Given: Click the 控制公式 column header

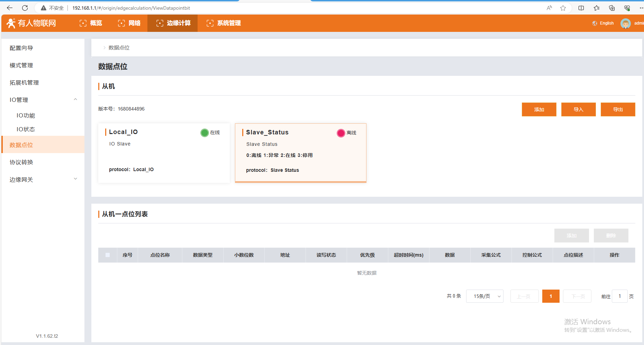Looking at the screenshot, I should pos(532,255).
